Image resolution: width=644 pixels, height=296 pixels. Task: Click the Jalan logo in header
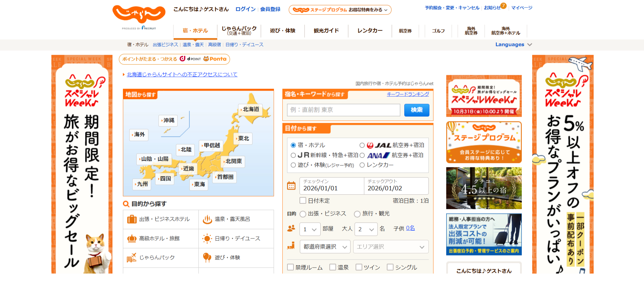coord(139,15)
